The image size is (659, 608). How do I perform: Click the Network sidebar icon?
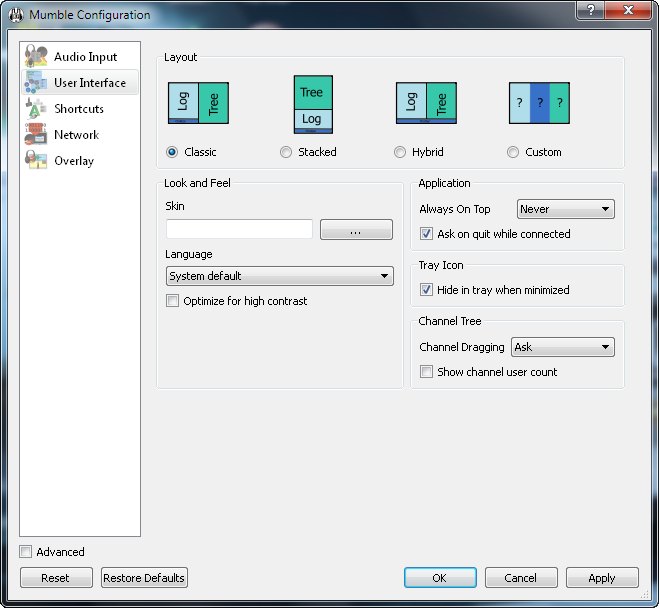[36, 134]
